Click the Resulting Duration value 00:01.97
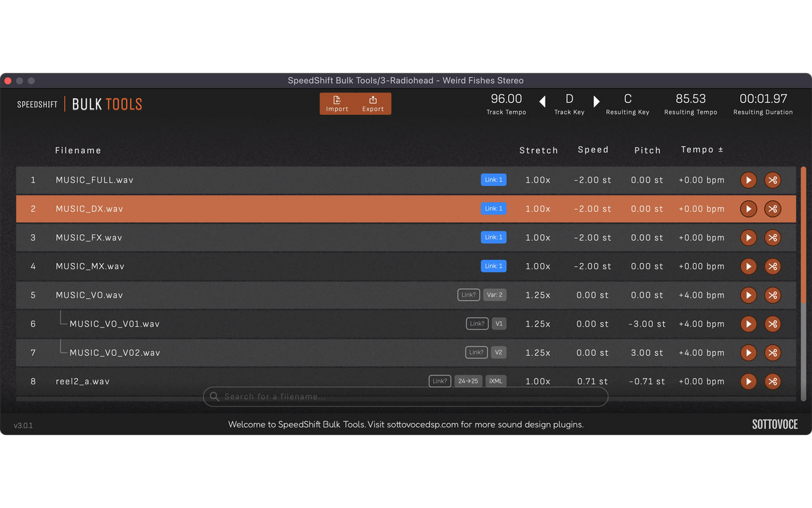812x508 pixels. point(763,99)
